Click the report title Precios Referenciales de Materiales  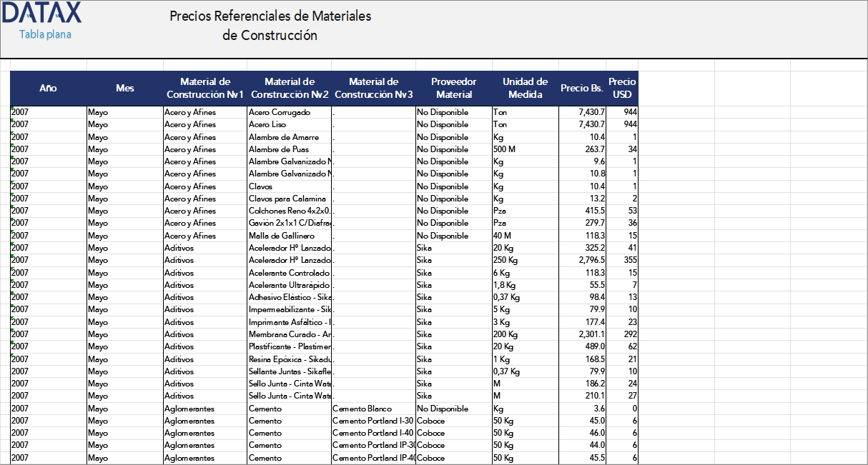coord(270,16)
